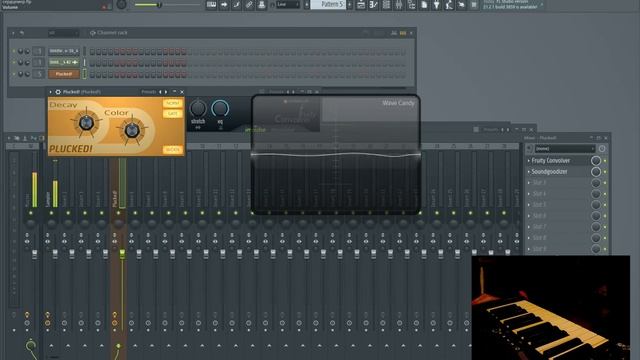The height and width of the screenshot is (360, 640).
Task: Open the Pattern 5 selector
Action: (328, 5)
